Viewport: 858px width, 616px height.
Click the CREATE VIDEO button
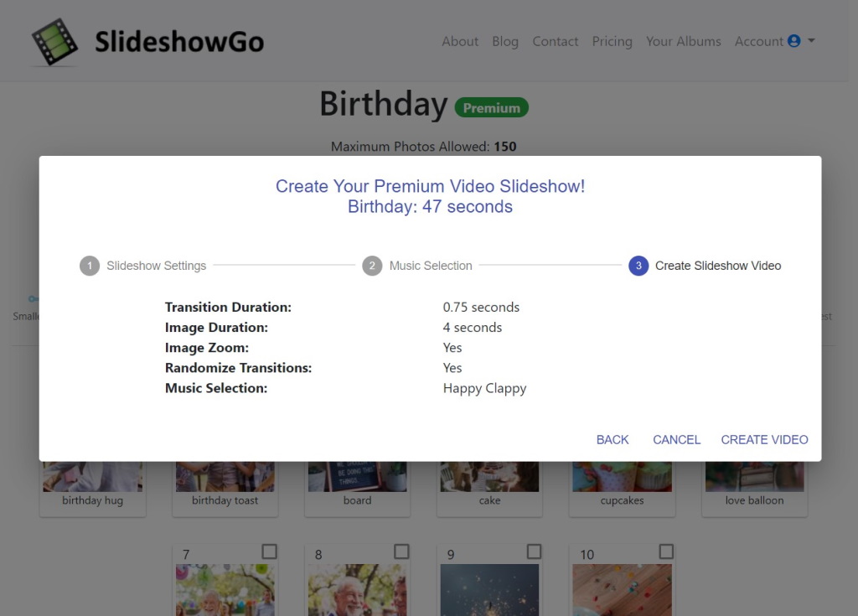click(763, 439)
